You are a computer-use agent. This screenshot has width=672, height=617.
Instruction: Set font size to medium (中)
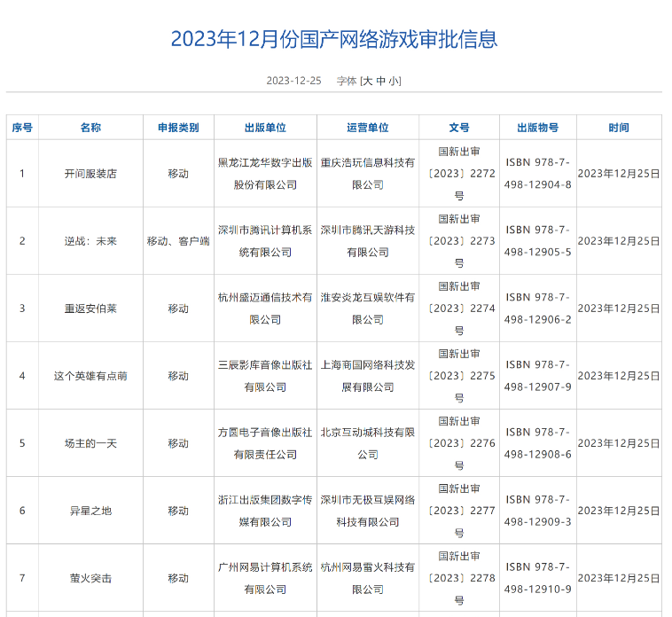pos(380,81)
